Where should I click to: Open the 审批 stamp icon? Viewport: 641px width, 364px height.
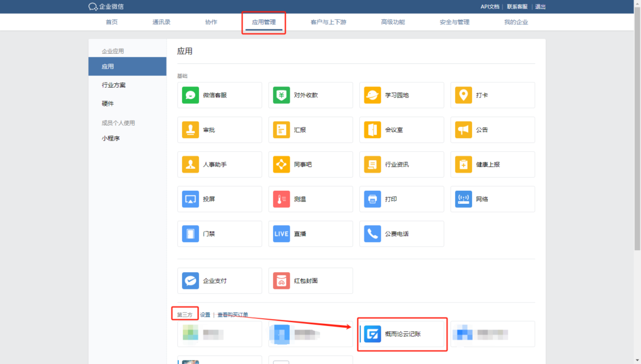pyautogui.click(x=190, y=130)
